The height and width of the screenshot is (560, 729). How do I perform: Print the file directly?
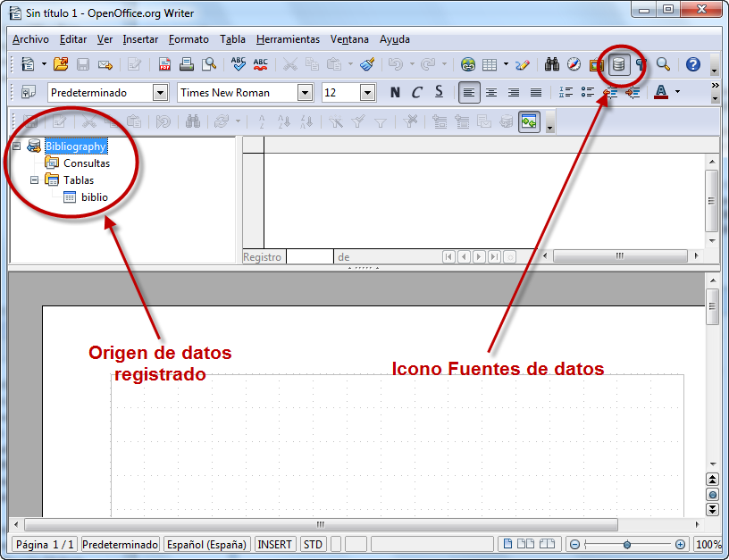187,64
